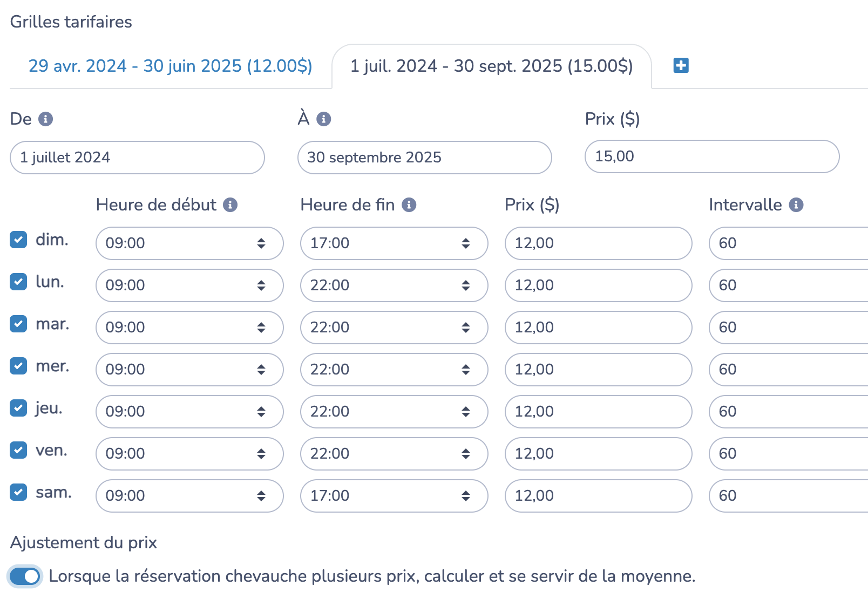This screenshot has width=868, height=613.
Task: Open jeu. start time dropdown
Action: click(x=189, y=412)
